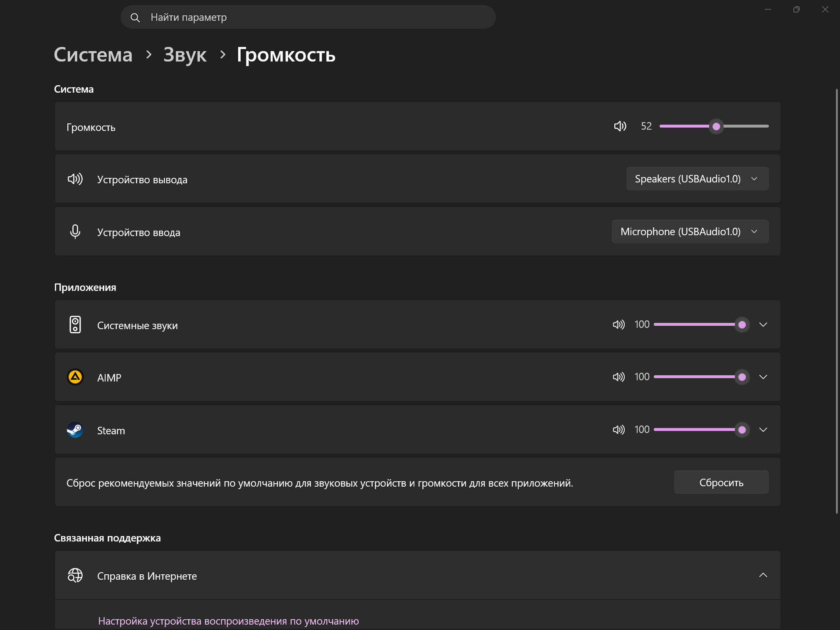This screenshot has height=630, width=840.
Task: Expand the Steam row chevron
Action: tap(763, 430)
